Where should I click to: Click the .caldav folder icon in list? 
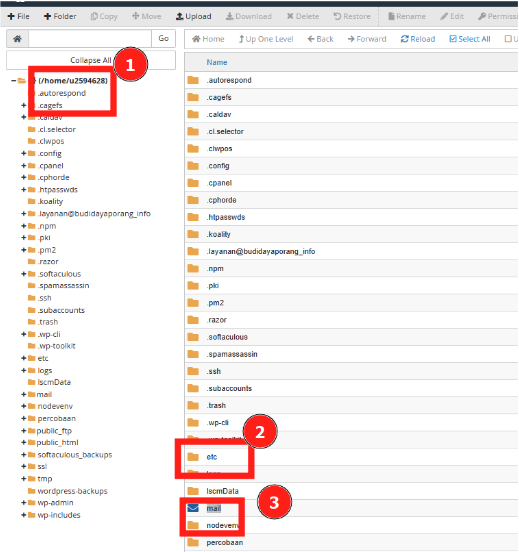pos(193,114)
